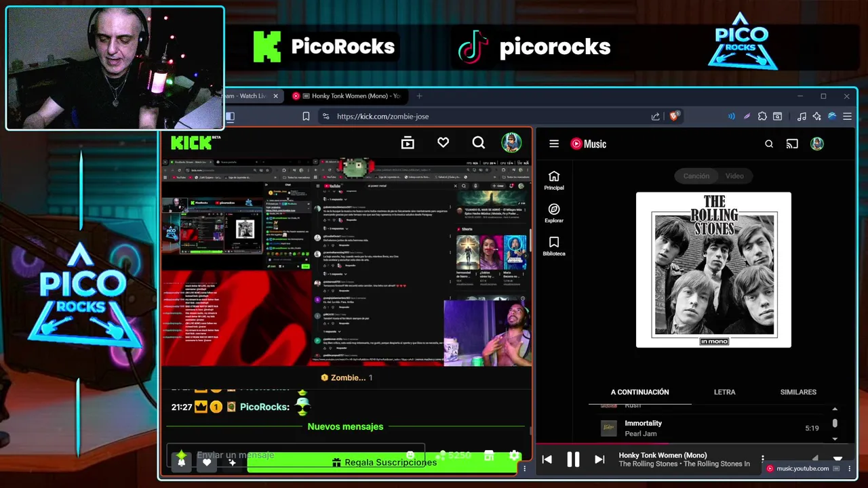Open the browser main menu
This screenshot has height=488, width=868.
coord(847,117)
